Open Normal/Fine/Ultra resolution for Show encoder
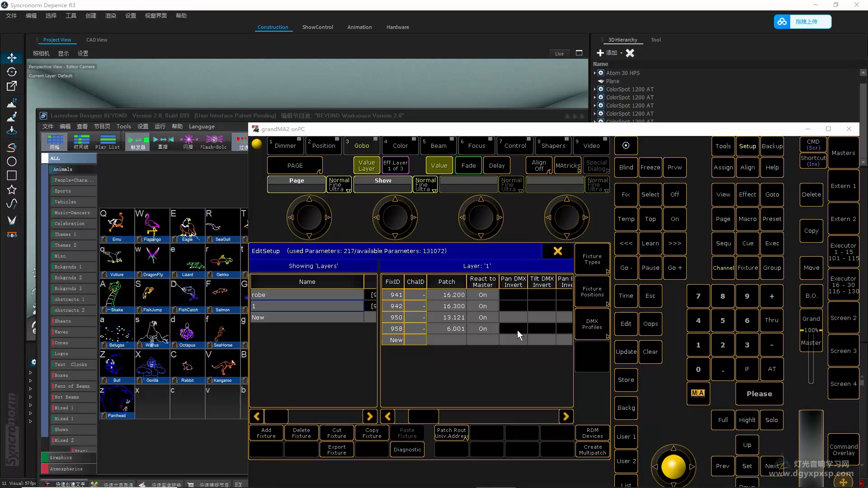Screen dimensions: 868x488 tap(425, 184)
